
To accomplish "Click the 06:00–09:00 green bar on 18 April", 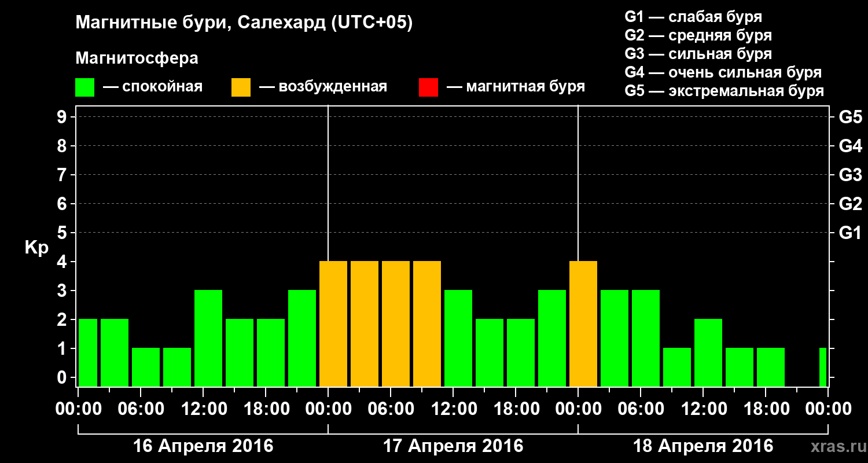I will tap(646, 338).
